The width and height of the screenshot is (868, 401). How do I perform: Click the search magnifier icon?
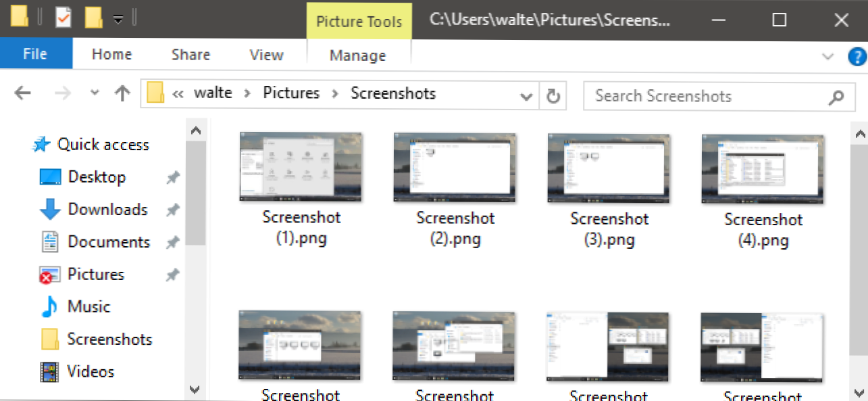(x=836, y=97)
